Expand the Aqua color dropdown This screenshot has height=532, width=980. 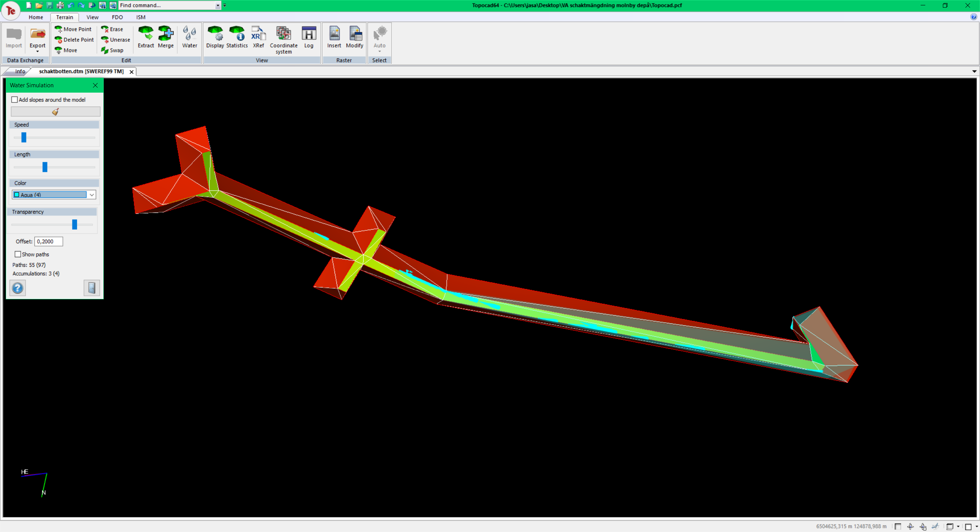pyautogui.click(x=92, y=195)
